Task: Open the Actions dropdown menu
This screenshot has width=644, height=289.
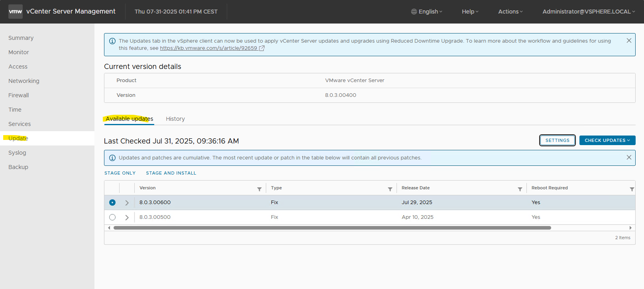Action: [510, 12]
